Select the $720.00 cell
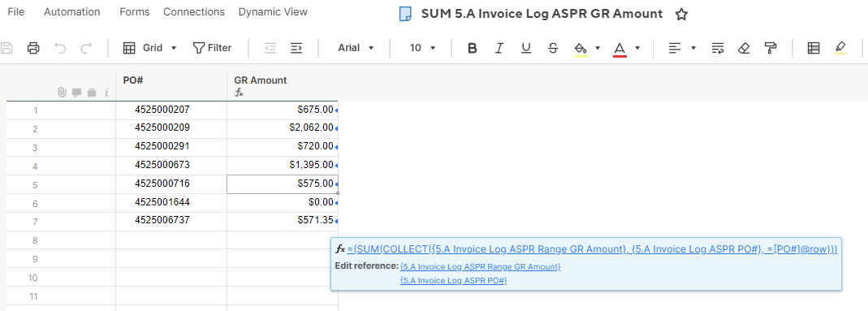868x311 pixels. pos(283,148)
